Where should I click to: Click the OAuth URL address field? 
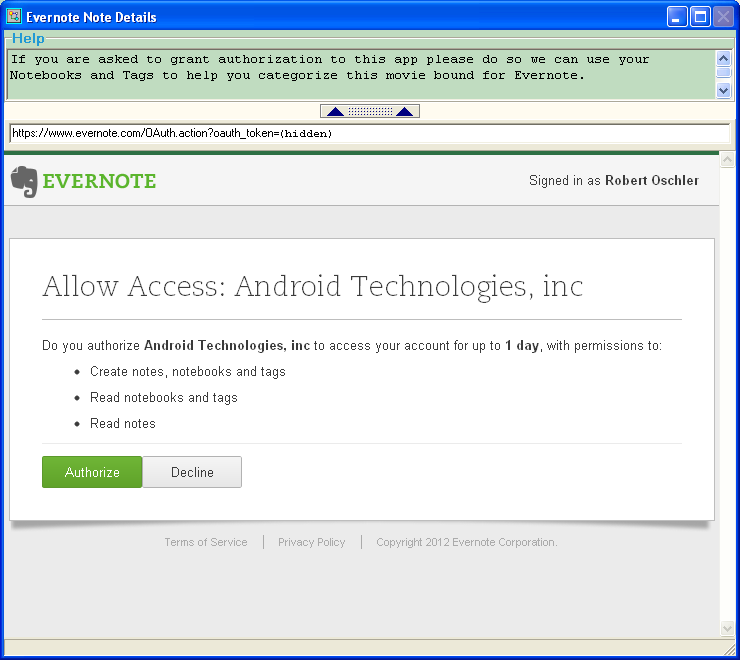click(370, 133)
